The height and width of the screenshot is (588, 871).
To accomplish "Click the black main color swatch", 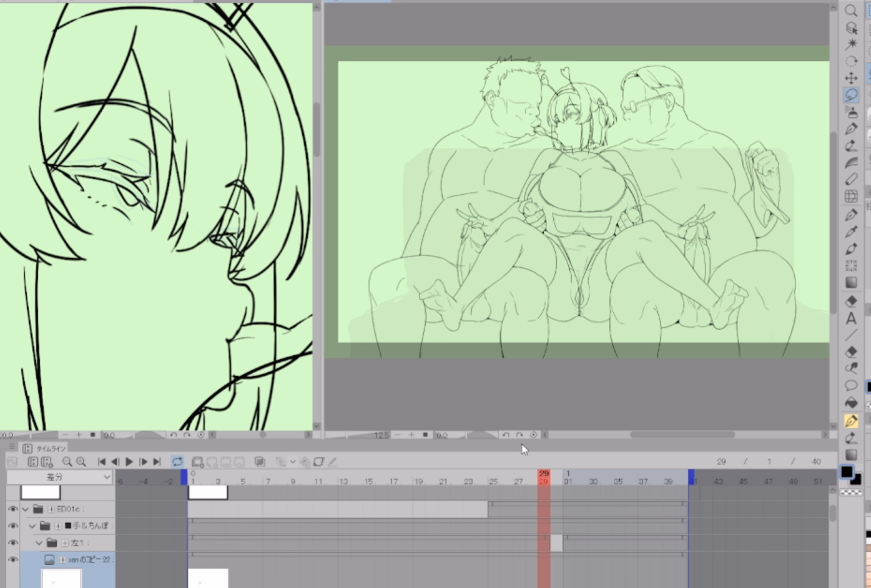I will [x=846, y=472].
